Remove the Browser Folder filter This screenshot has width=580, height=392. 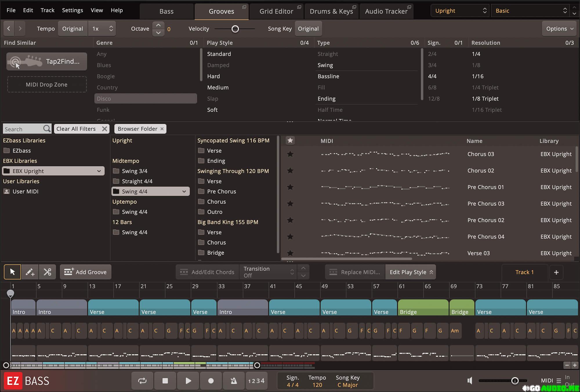[162, 129]
